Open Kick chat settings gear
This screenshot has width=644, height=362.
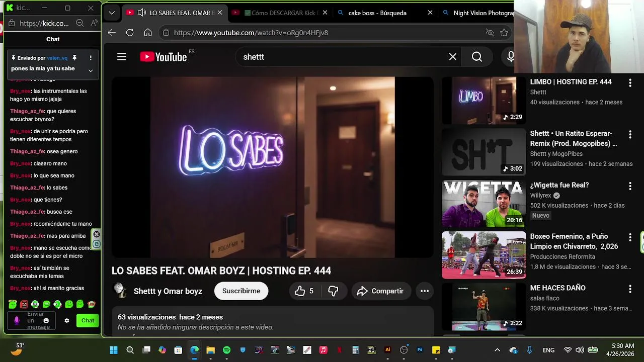[x=66, y=320]
